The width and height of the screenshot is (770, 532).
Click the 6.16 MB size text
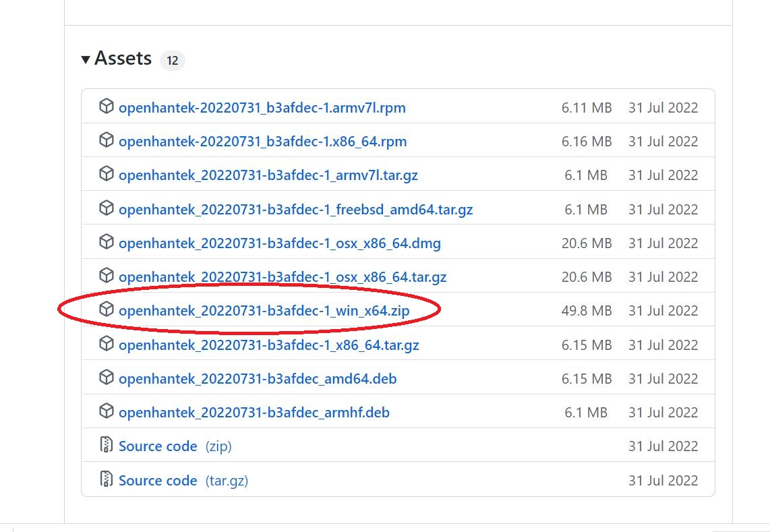[x=587, y=142]
